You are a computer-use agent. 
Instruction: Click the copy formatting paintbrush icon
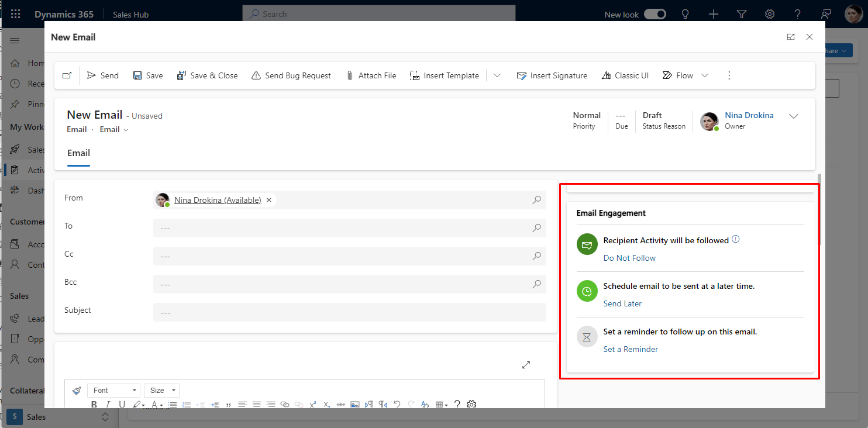coord(77,390)
